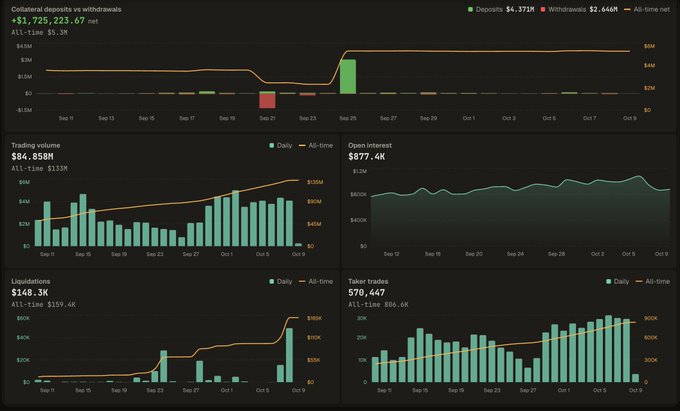Click the green Deposits color swatch
680x411 pixels.
(x=470, y=9)
